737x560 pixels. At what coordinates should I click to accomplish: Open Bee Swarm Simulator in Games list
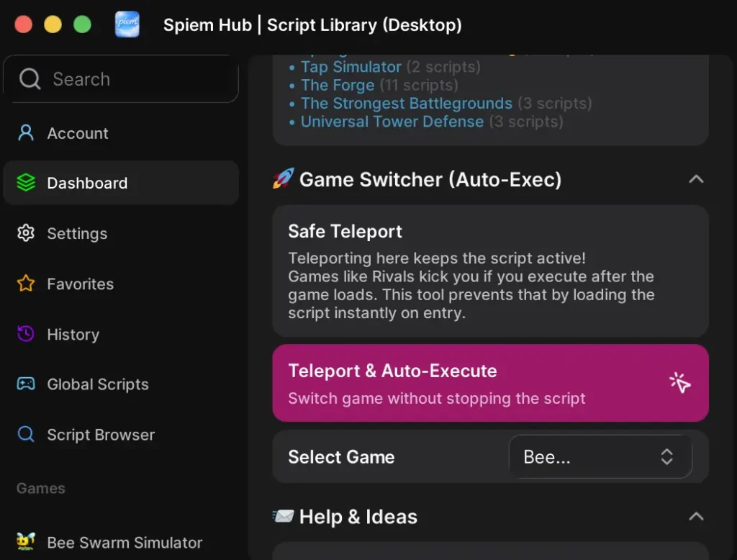[x=121, y=542]
